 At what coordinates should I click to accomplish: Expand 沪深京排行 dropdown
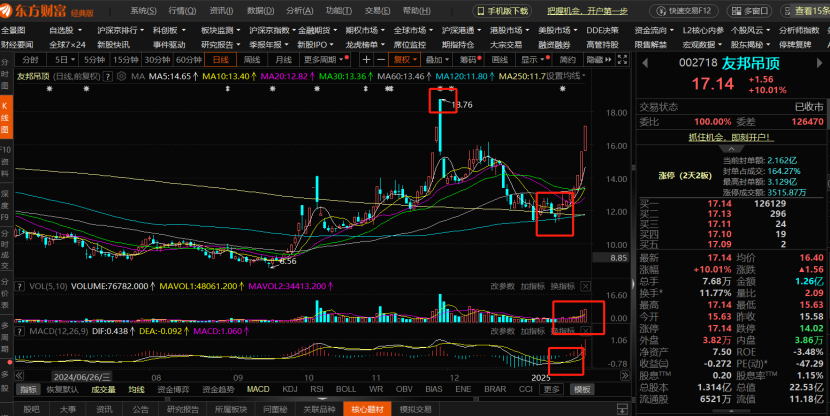pyautogui.click(x=121, y=31)
